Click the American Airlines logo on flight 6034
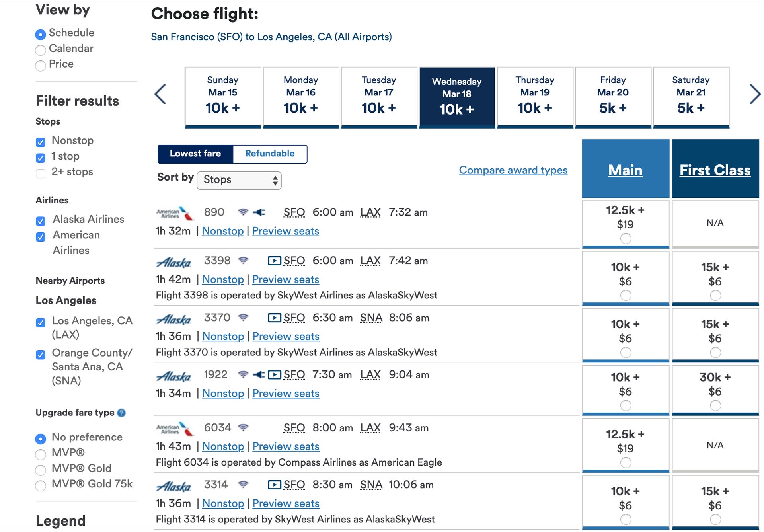Viewport: 764px width, 532px height. [x=175, y=428]
